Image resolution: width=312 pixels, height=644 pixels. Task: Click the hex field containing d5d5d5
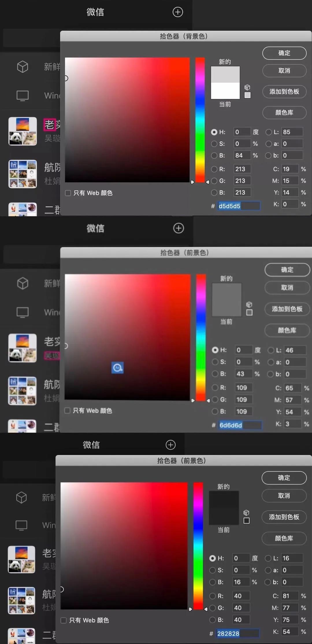(239, 206)
